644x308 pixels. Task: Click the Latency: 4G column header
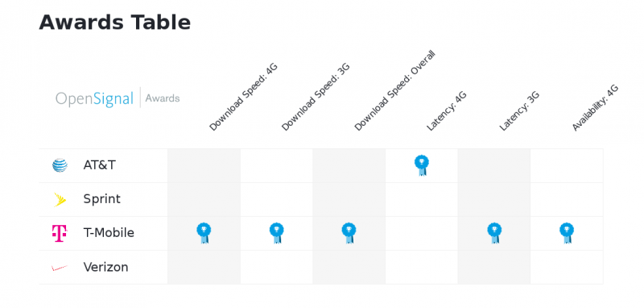pyautogui.click(x=447, y=111)
